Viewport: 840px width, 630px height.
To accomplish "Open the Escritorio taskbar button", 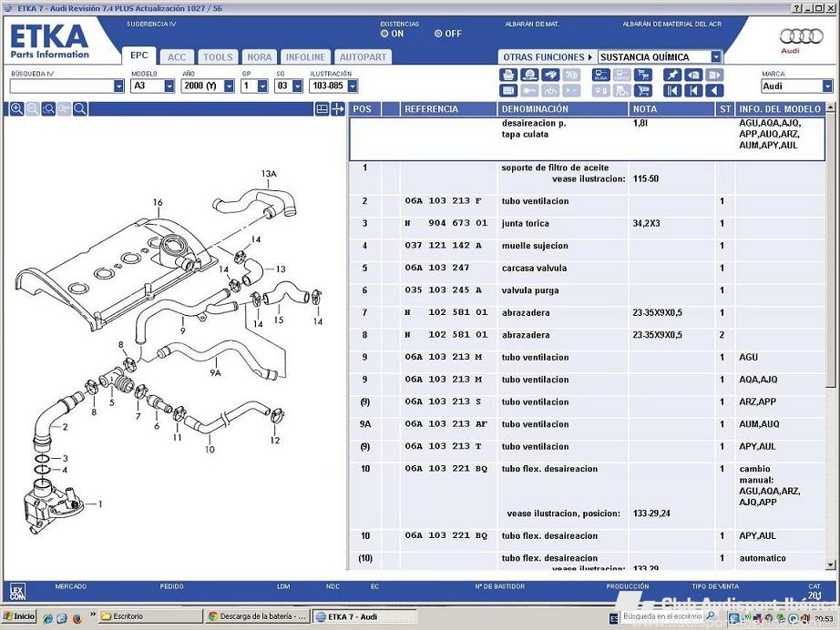I will (x=150, y=616).
